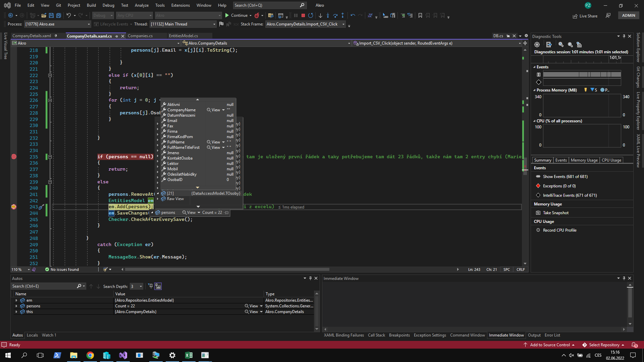Step Out of current method

[x=342, y=15]
